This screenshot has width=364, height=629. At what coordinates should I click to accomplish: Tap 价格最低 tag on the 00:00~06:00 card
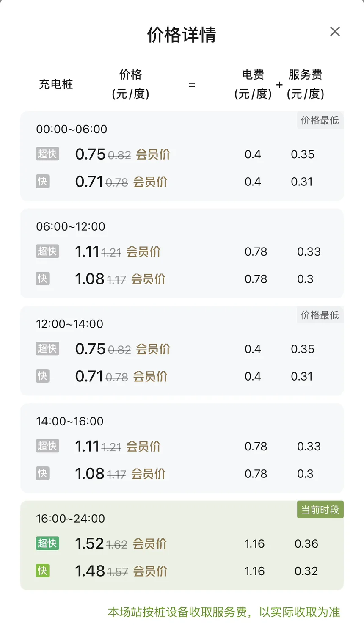coord(320,120)
